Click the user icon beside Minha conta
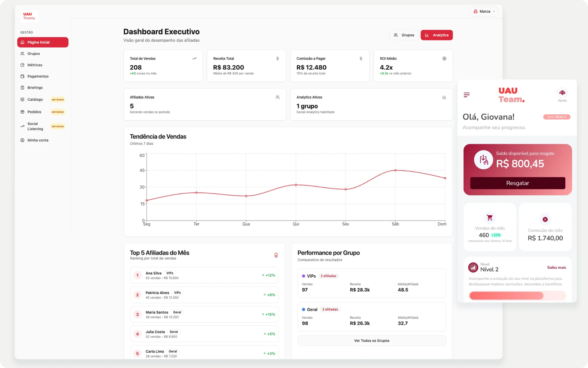 22,140
